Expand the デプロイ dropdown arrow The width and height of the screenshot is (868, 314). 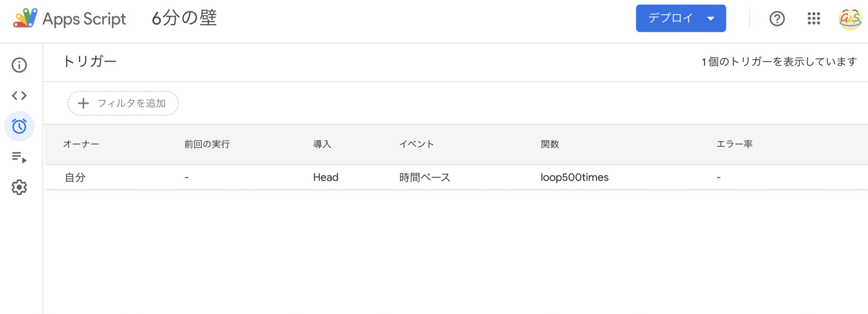tap(711, 19)
